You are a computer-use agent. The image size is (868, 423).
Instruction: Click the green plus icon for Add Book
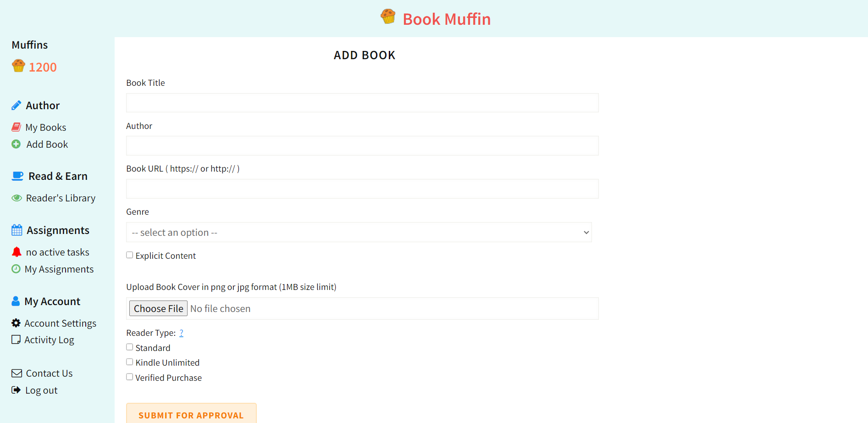(16, 144)
